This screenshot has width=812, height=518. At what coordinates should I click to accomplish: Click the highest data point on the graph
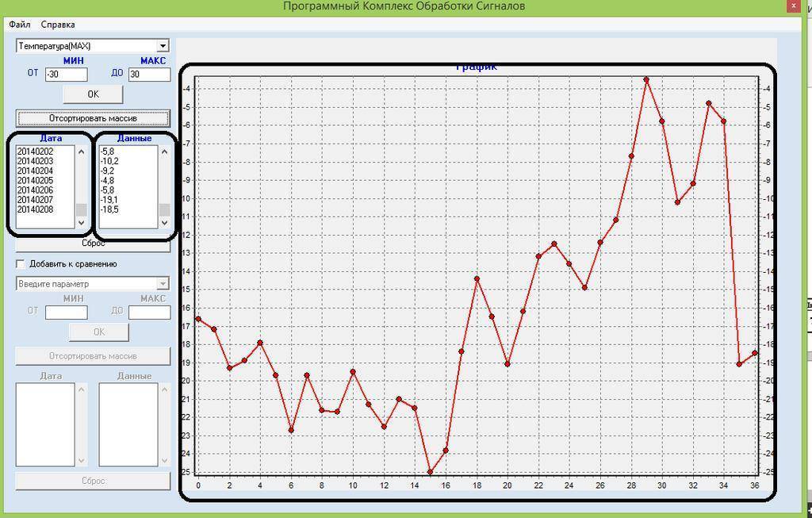coord(646,79)
